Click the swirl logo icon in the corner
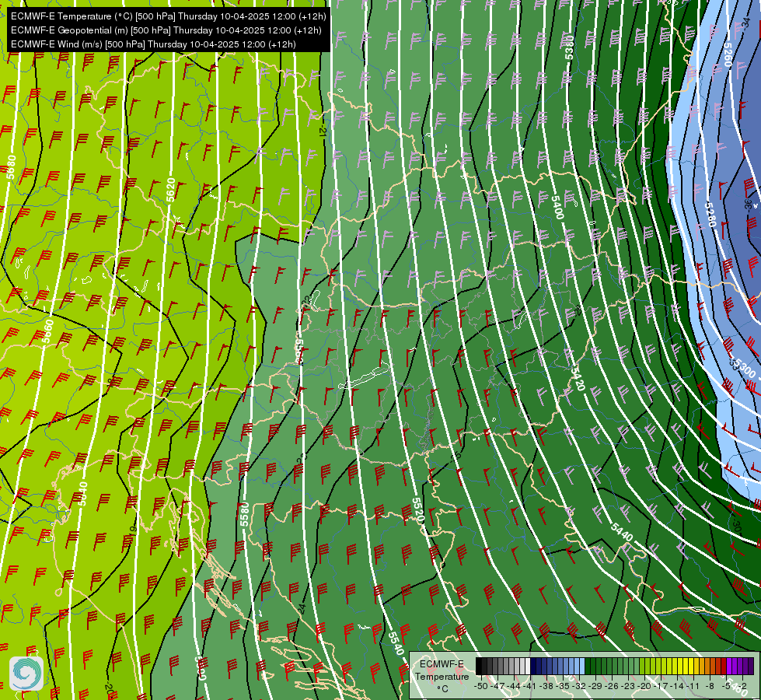The image size is (761, 700). [26, 674]
